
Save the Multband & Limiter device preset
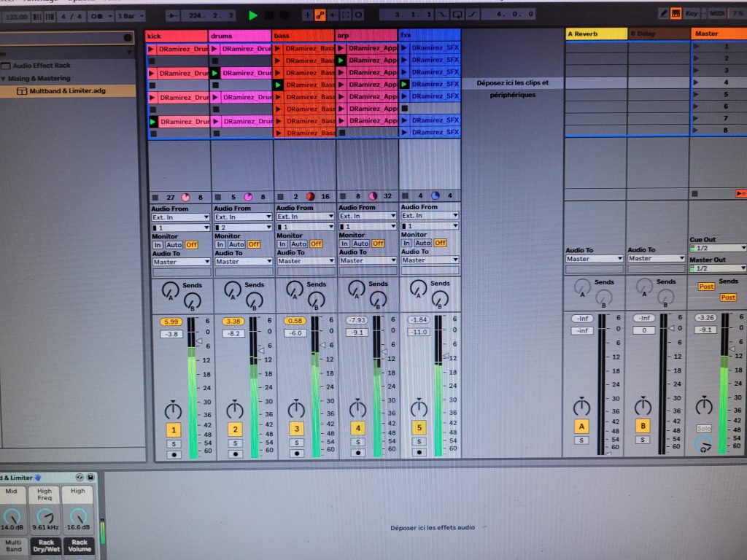90,477
